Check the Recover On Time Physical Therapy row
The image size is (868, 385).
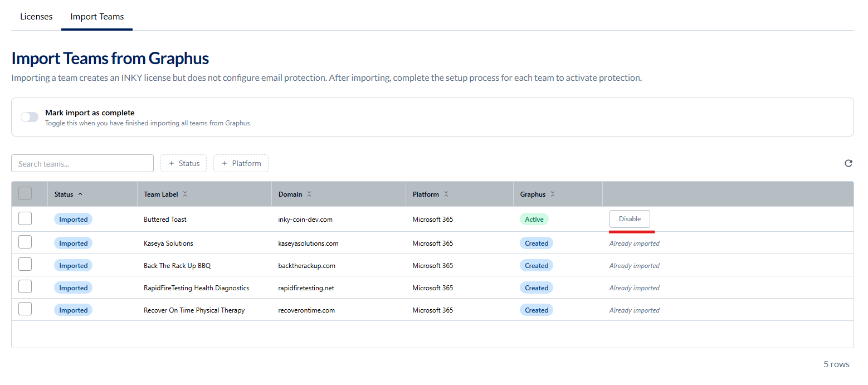click(x=25, y=309)
